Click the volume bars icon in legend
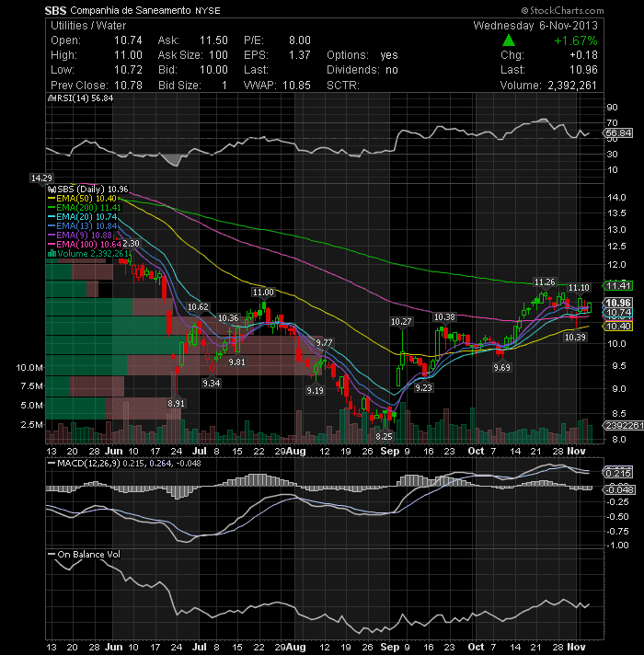644x655 pixels. click(x=52, y=254)
